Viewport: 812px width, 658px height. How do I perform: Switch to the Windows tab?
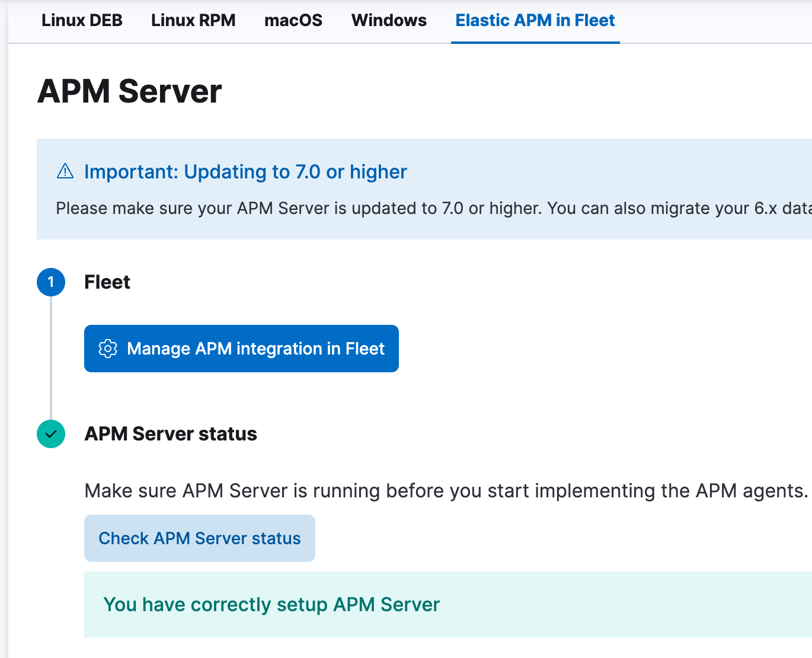[389, 20]
